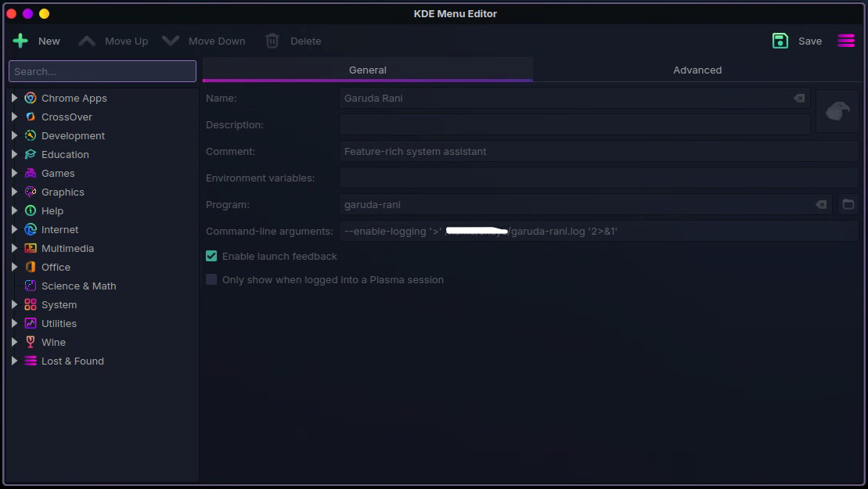The image size is (868, 489).
Task: Click into the Environment variables field
Action: click(x=599, y=178)
